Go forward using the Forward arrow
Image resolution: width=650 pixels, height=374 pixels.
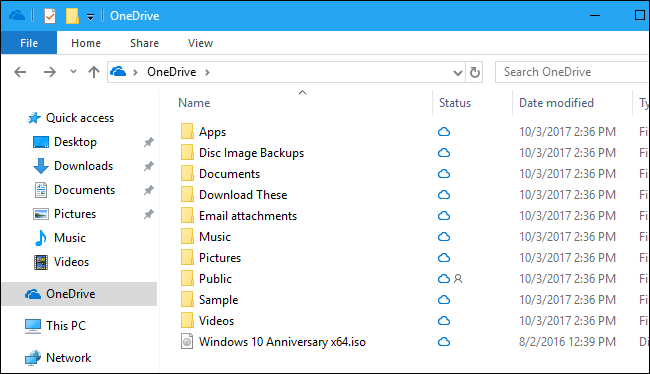point(50,72)
